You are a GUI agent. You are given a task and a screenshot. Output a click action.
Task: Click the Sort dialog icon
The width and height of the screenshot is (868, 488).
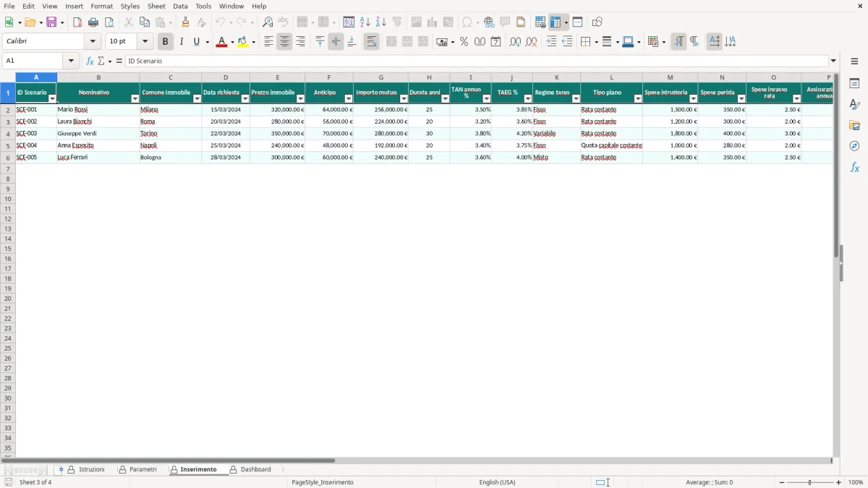tap(349, 22)
